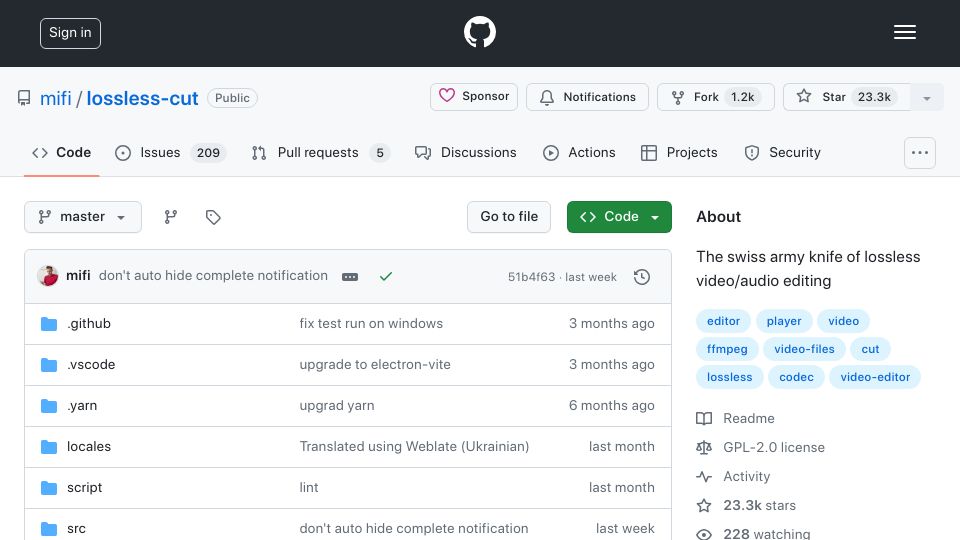
Task: Select the player topic tag
Action: (x=784, y=321)
